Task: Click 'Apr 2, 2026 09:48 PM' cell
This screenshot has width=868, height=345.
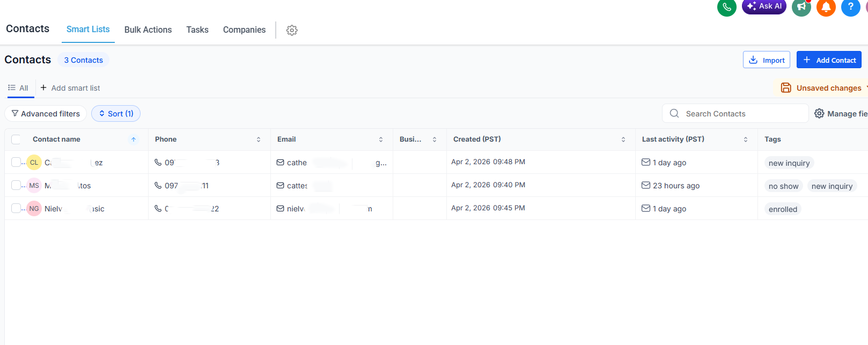Action: (x=488, y=162)
